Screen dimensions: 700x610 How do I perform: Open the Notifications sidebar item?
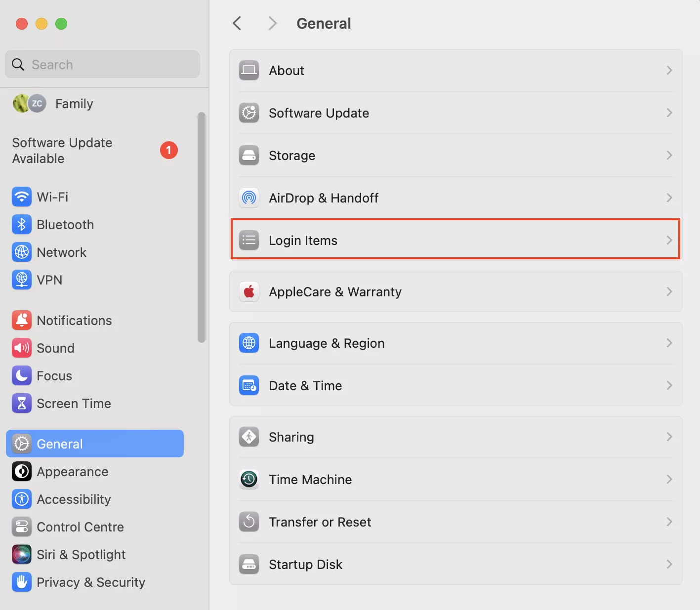coord(74,321)
